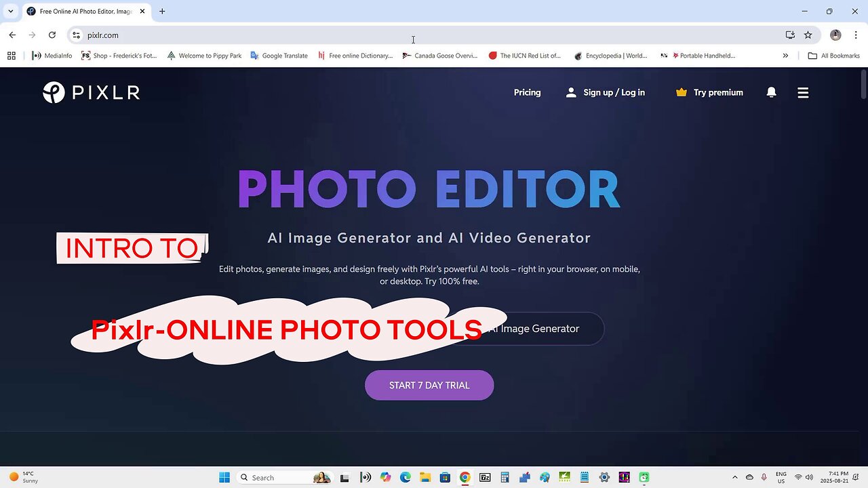Open the MediaInfo bookmark
868x488 pixels.
click(52, 56)
